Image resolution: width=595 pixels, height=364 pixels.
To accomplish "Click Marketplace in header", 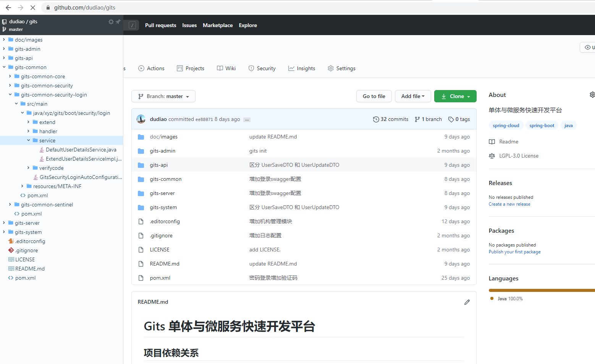I will coord(218,25).
